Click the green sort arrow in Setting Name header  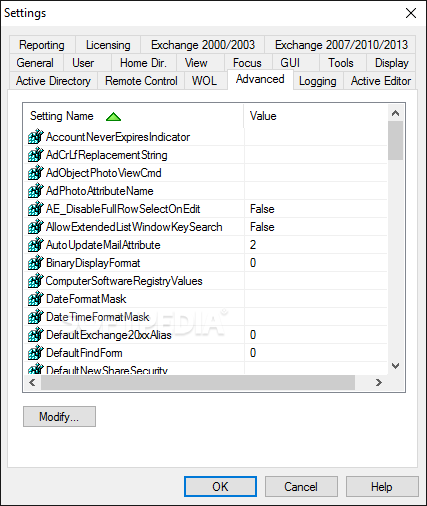point(113,117)
